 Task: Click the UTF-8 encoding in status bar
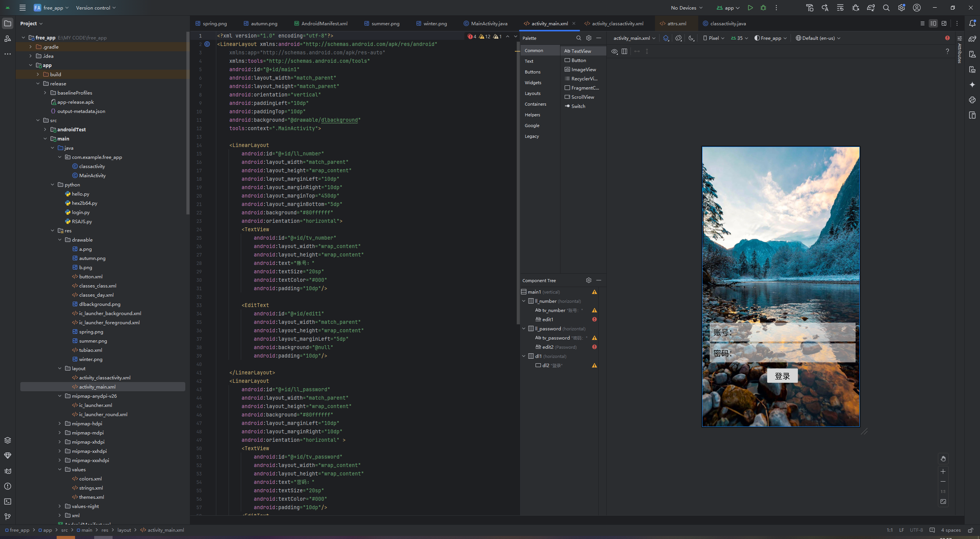click(916, 530)
